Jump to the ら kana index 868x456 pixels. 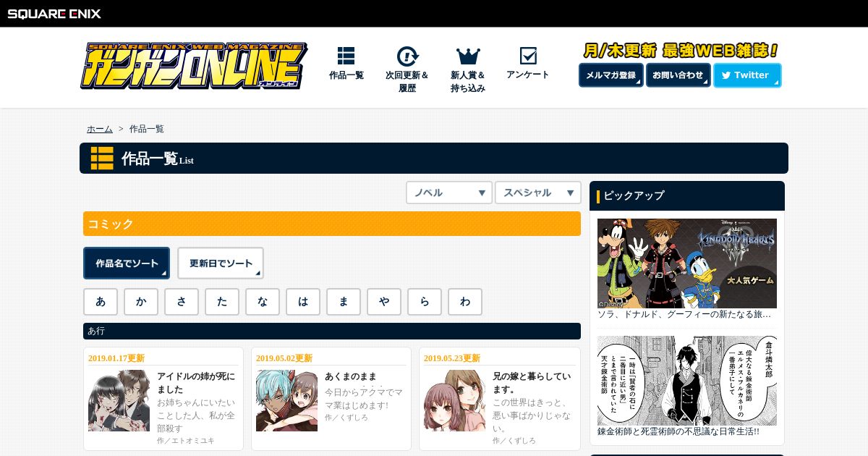(x=425, y=302)
